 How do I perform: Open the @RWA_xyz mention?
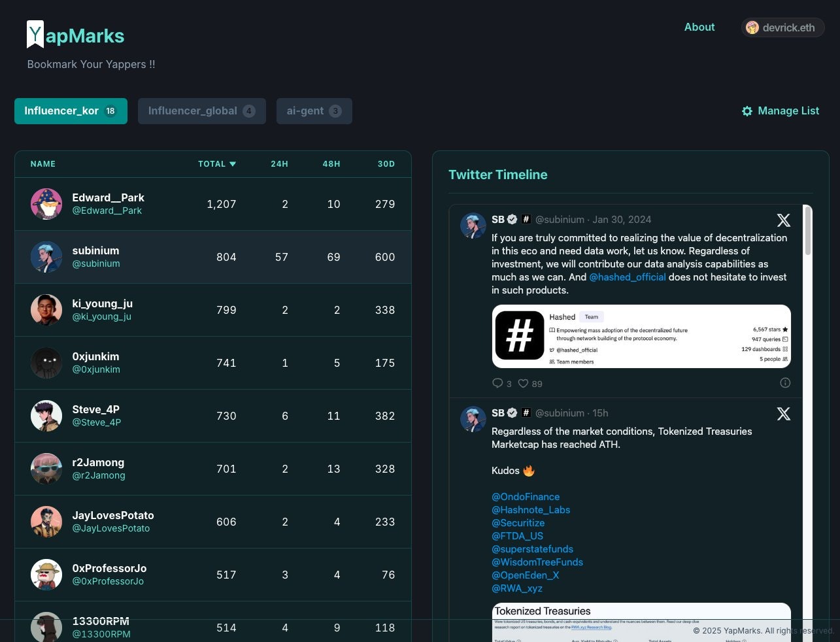(517, 588)
